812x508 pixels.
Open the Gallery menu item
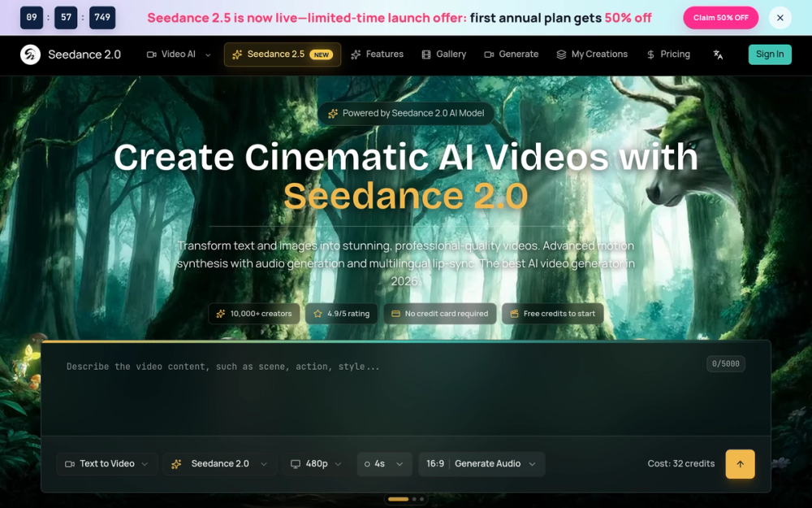click(444, 54)
